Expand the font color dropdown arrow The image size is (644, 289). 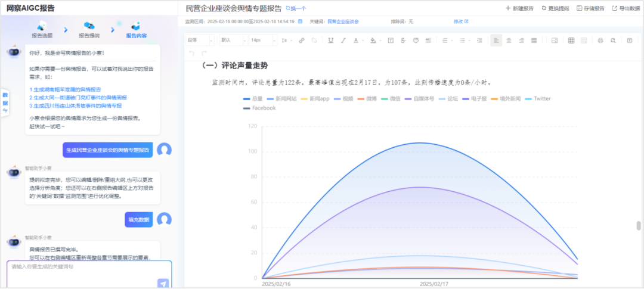(363, 41)
